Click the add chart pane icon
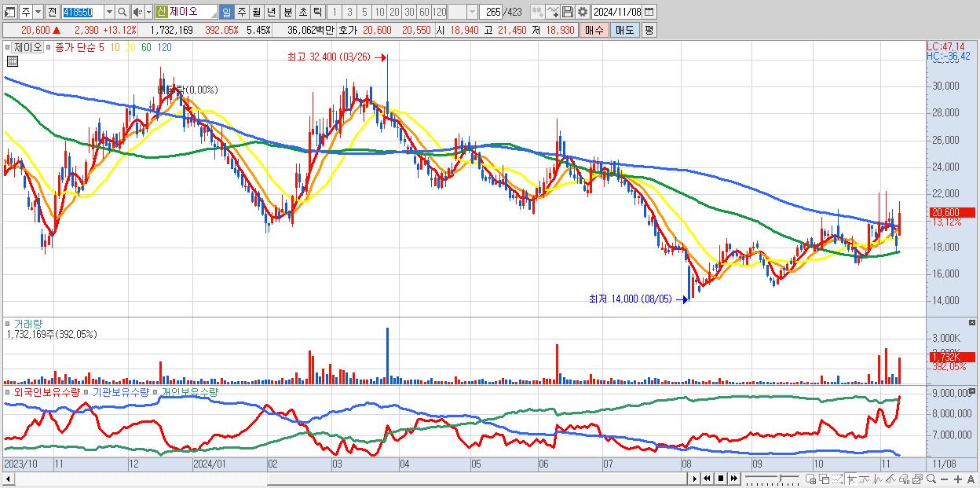The image size is (980, 488). click(810, 479)
